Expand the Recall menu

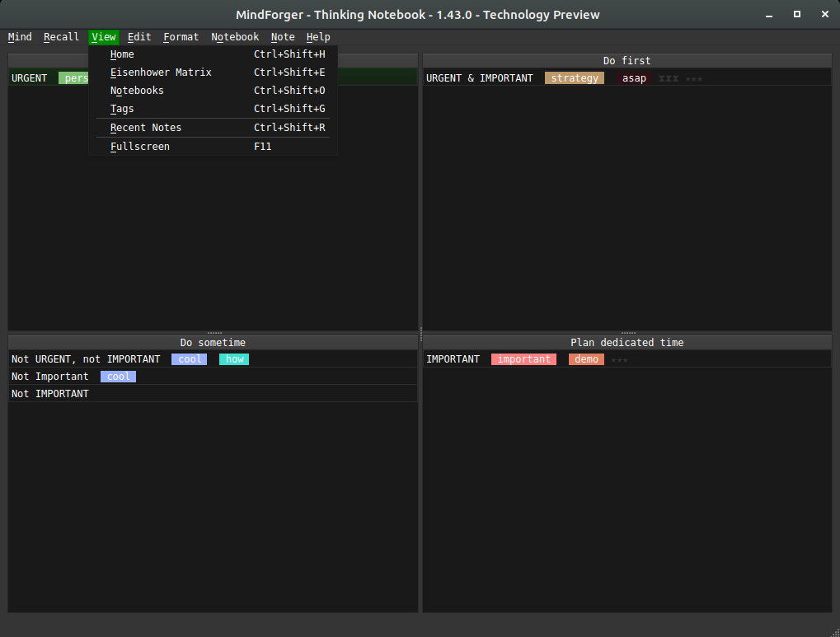[61, 37]
